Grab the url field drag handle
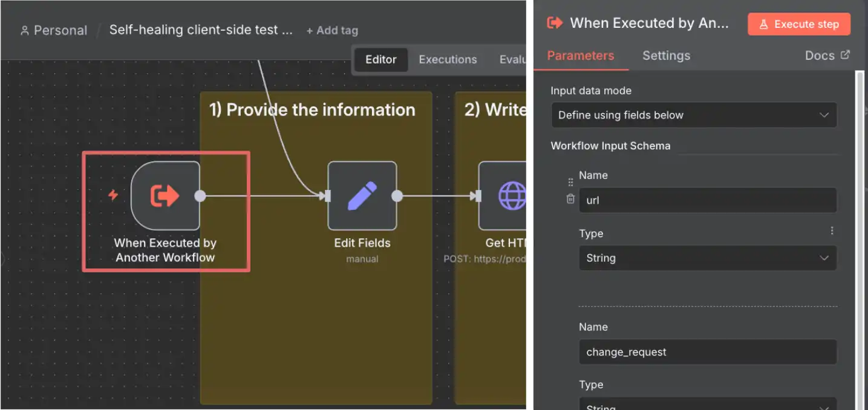This screenshot has width=868, height=410. pos(570,182)
